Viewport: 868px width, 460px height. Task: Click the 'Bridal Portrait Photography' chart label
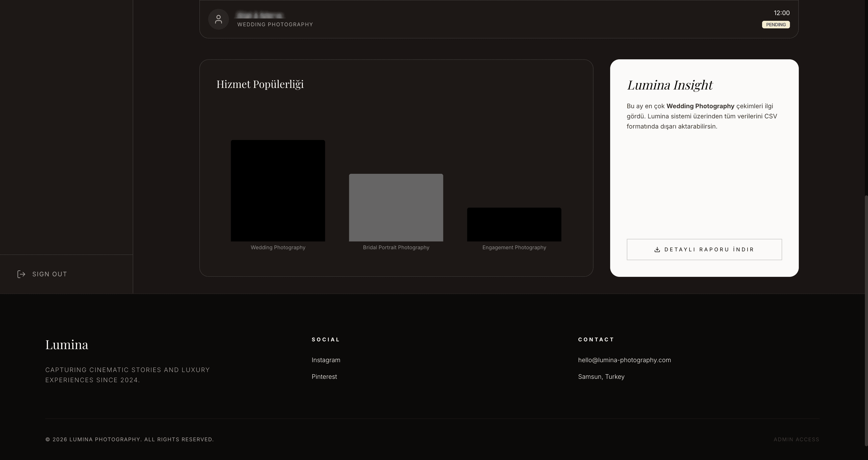tap(396, 247)
